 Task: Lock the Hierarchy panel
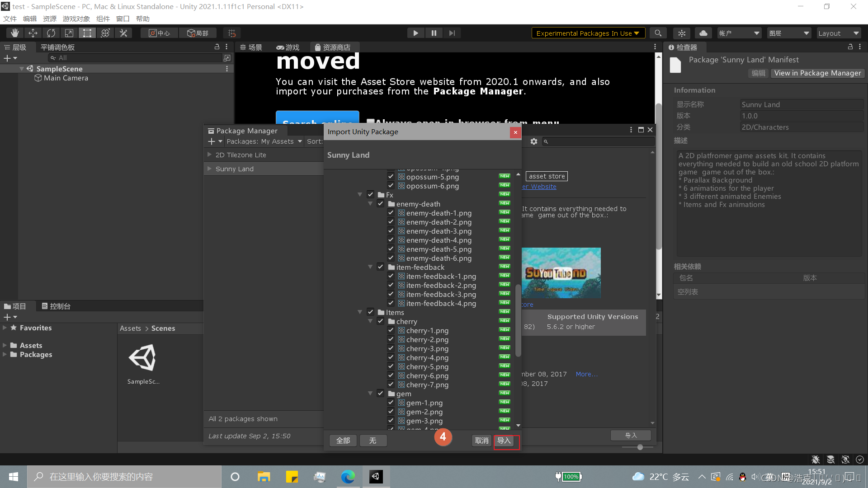(217, 47)
